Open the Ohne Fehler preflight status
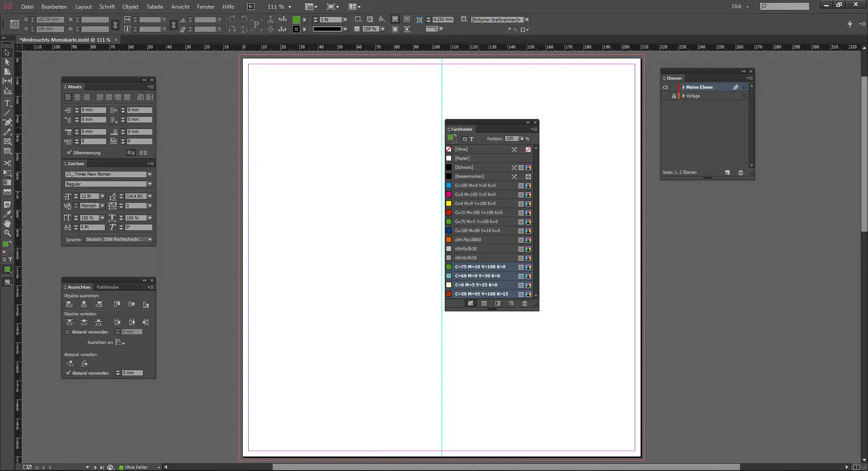 click(x=136, y=467)
